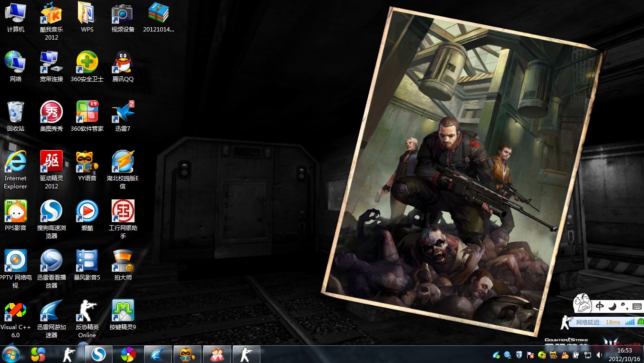Open 宽带连接 shortcut
Viewport: 644px width, 363px height.
click(52, 67)
